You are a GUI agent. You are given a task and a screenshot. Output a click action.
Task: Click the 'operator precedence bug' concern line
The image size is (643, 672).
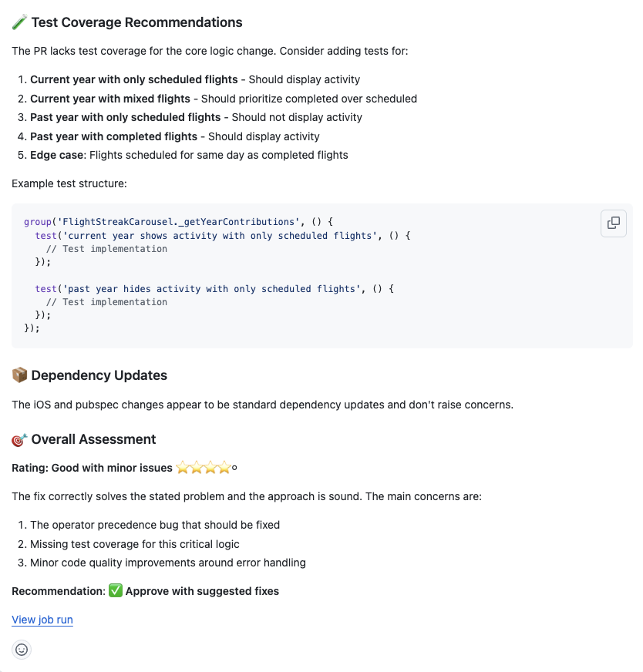tap(154, 525)
